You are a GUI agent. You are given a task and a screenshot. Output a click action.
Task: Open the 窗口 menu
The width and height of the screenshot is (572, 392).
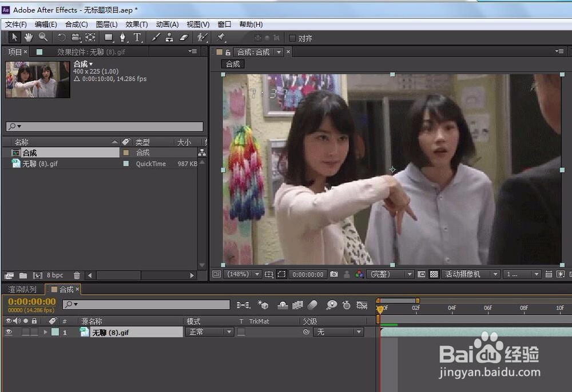(224, 25)
